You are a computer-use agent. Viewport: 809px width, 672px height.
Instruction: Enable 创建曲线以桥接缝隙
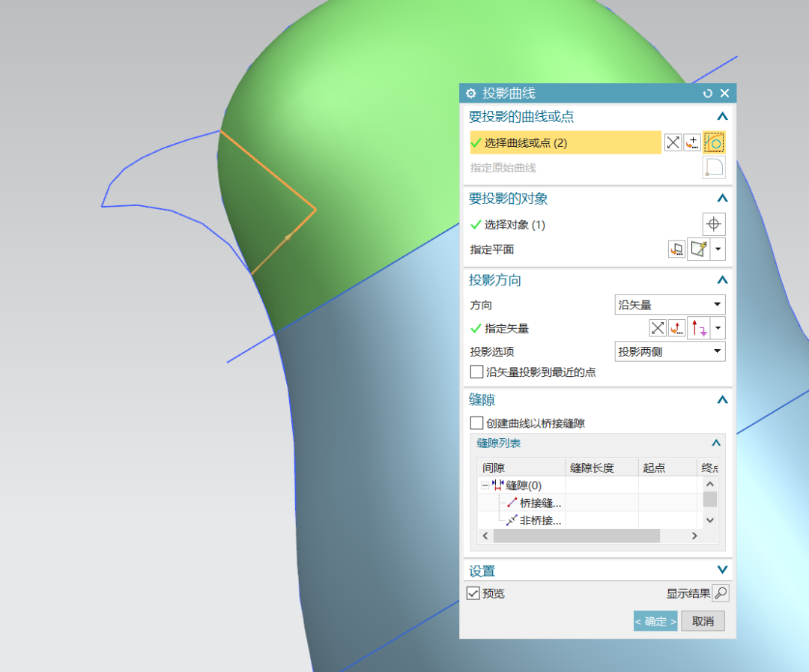click(477, 423)
